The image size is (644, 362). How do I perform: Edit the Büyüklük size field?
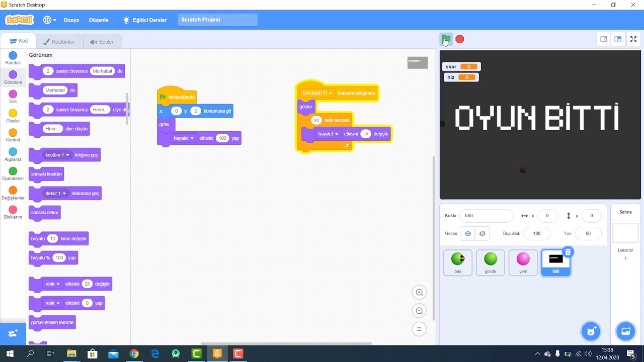(537, 233)
